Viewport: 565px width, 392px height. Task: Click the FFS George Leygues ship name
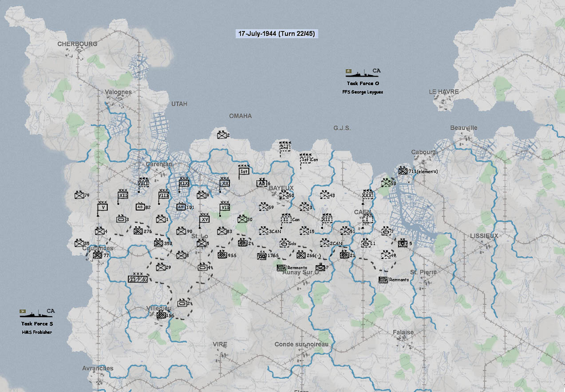pyautogui.click(x=362, y=92)
